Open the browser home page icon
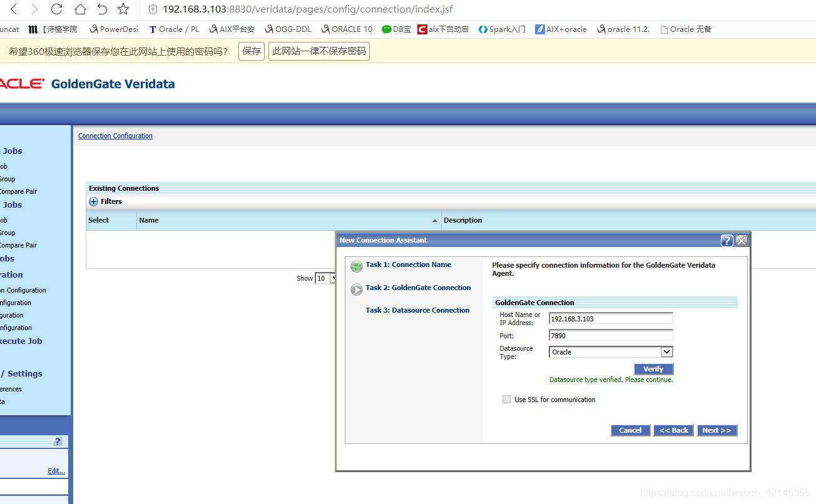 pyautogui.click(x=80, y=9)
